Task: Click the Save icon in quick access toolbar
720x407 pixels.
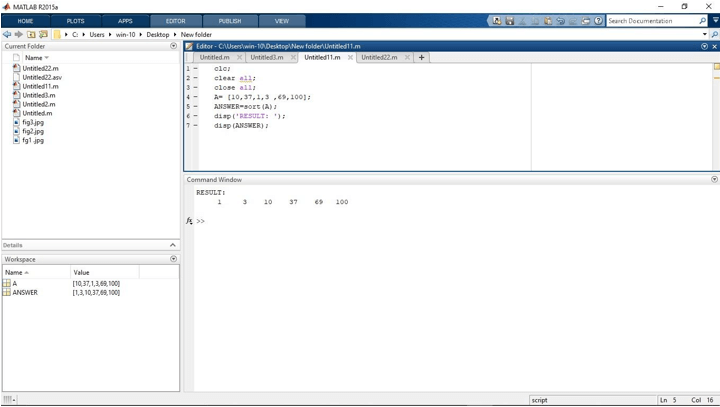Action: (x=510, y=20)
